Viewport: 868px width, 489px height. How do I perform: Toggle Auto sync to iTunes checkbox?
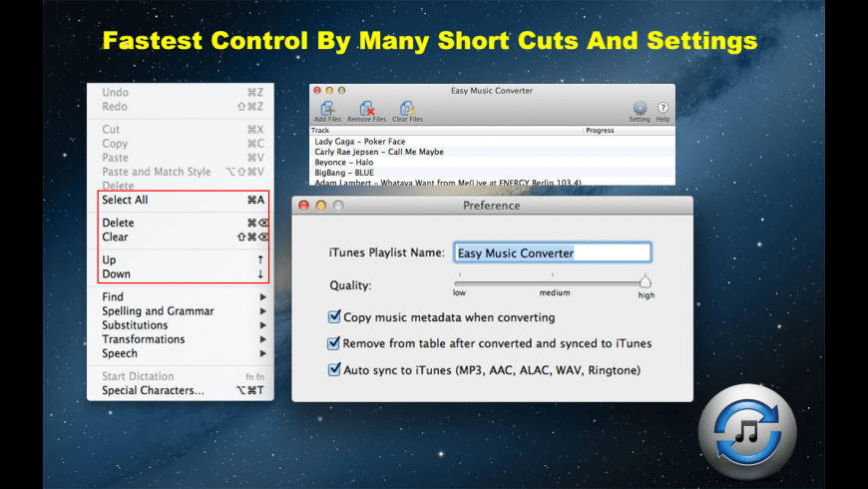(334, 369)
